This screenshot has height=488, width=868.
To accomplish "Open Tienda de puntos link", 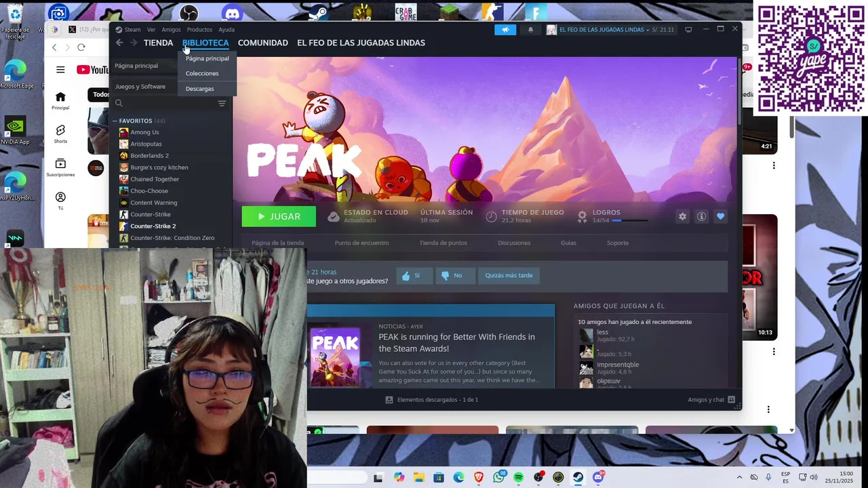I will [443, 243].
